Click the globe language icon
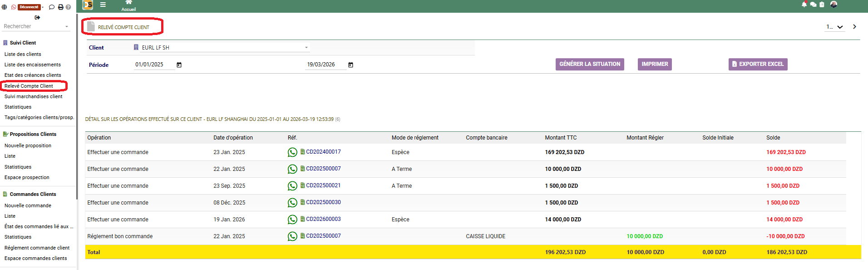The height and width of the screenshot is (270, 868). pos(5,7)
